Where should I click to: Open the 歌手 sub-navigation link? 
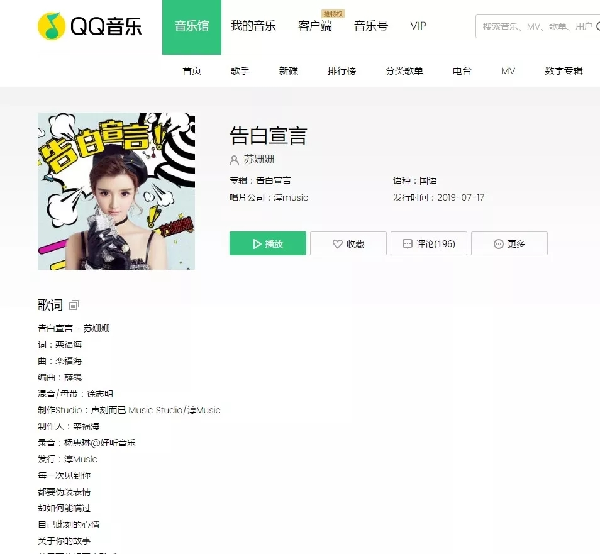pyautogui.click(x=240, y=71)
